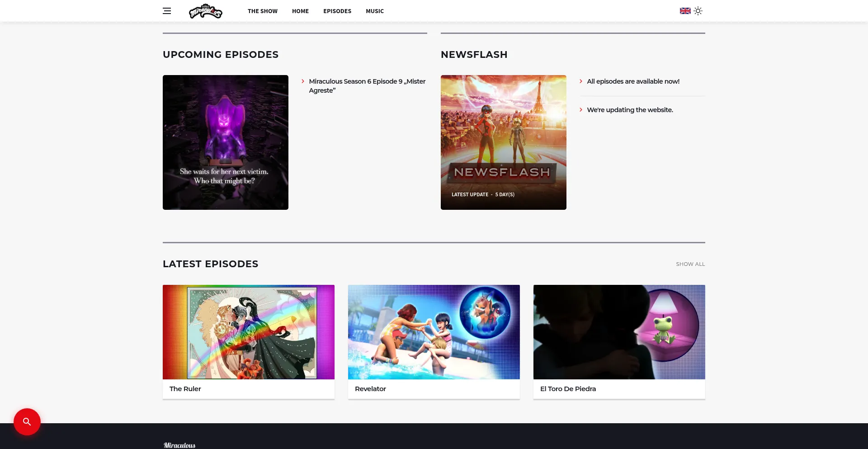Screen dimensions: 868x449
Task: Click the Newsflash banner image
Action: coord(503,142)
